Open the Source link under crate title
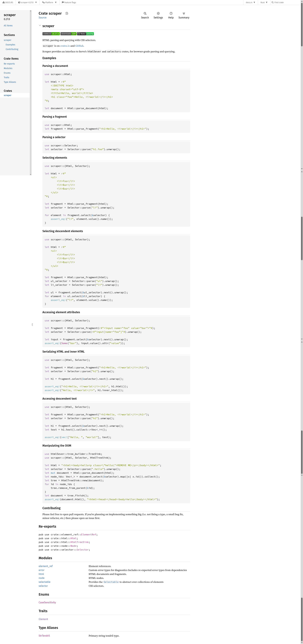The width and height of the screenshot is (303, 644). tap(43, 18)
